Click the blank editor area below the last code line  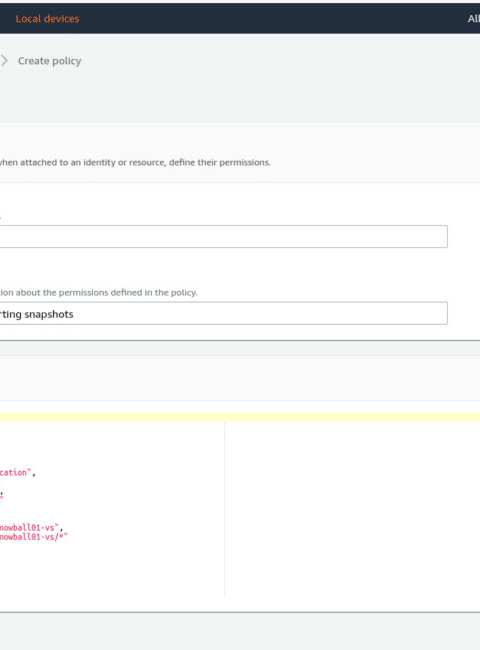pyautogui.click(x=112, y=570)
